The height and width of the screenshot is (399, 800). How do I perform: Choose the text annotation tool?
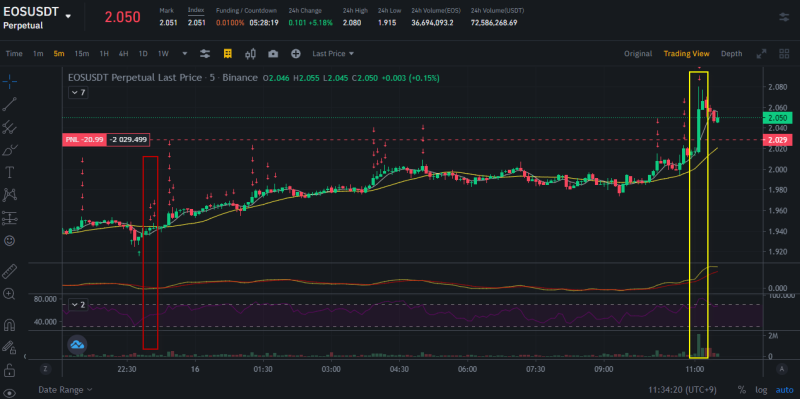(x=9, y=172)
